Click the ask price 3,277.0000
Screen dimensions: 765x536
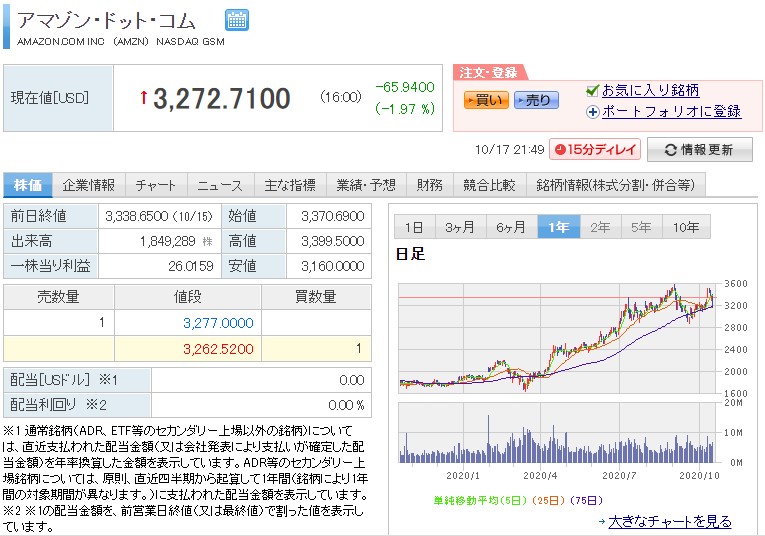click(218, 323)
